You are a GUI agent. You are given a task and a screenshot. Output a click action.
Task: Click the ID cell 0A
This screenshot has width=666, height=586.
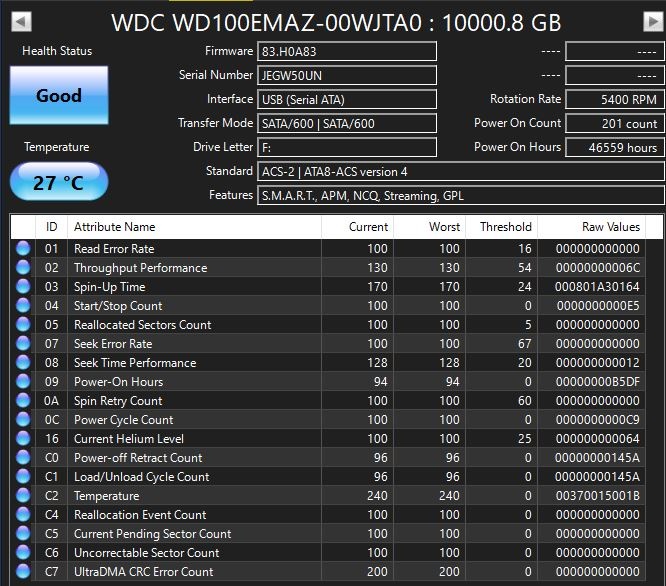coord(51,401)
